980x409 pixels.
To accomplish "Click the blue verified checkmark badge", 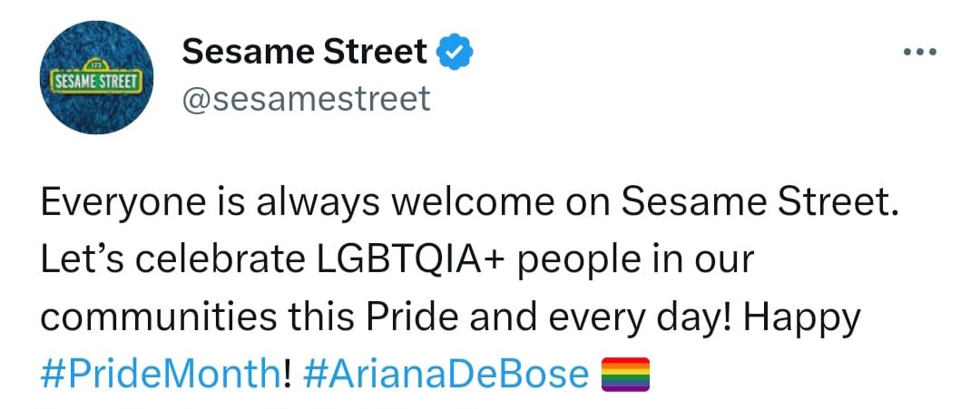I will [455, 52].
